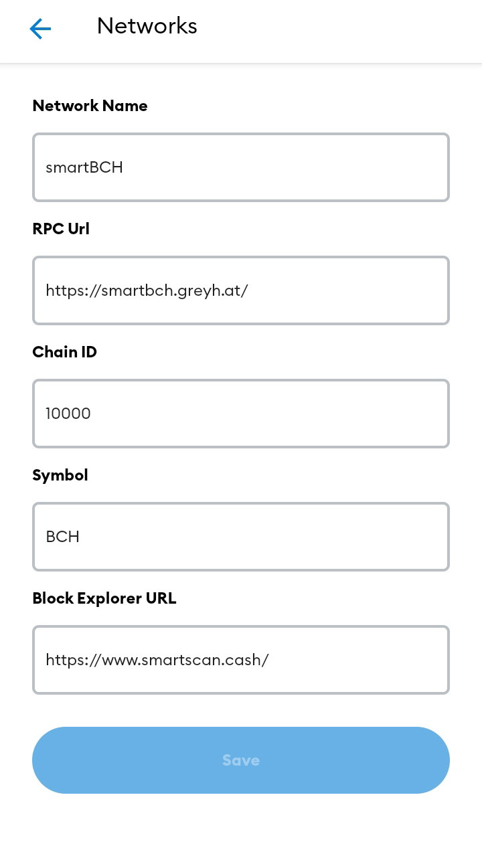
Task: Click the smartBCH text value
Action: [84, 167]
